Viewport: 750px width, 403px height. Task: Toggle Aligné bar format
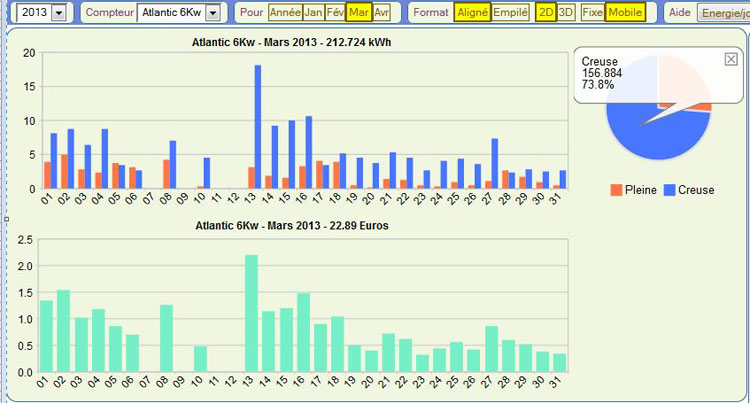point(472,13)
